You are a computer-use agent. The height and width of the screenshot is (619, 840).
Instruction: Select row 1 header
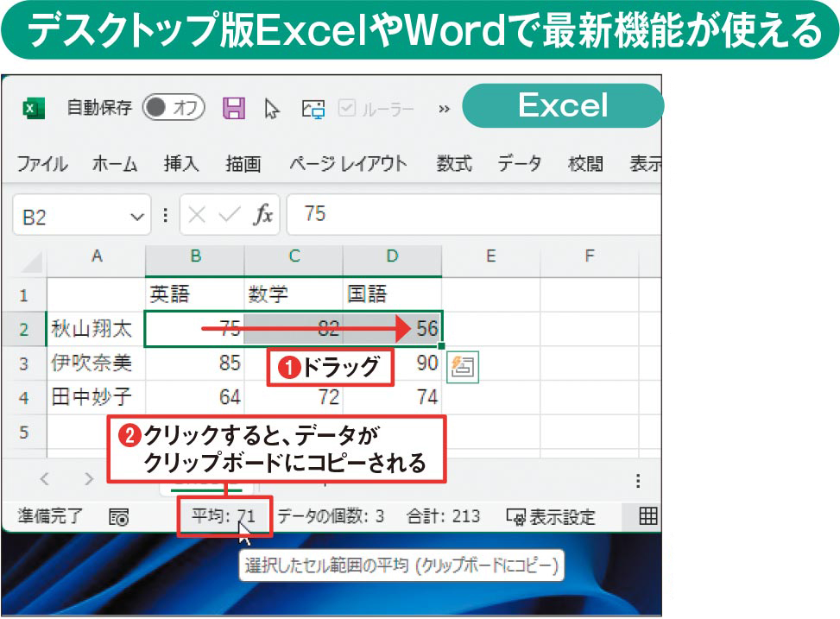tap(23, 294)
